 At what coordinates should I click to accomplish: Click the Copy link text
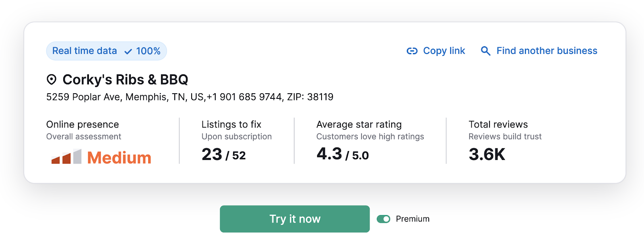click(x=444, y=51)
